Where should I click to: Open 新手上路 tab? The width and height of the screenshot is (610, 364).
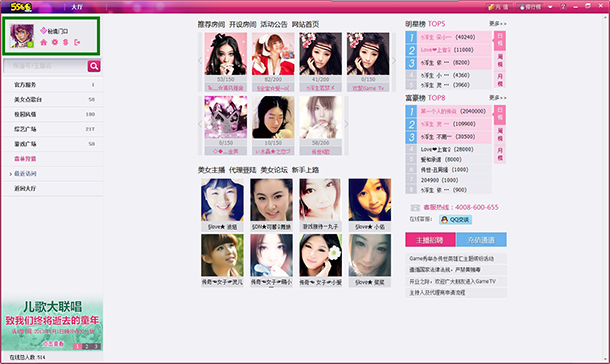point(305,170)
